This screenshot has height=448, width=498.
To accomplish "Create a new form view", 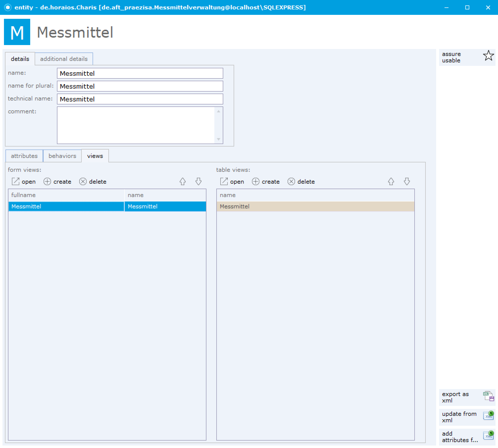I will (57, 181).
